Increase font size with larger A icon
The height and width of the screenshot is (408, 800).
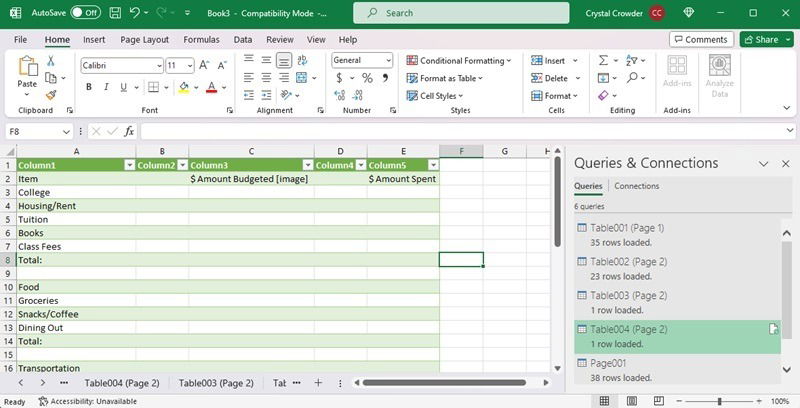204,65
